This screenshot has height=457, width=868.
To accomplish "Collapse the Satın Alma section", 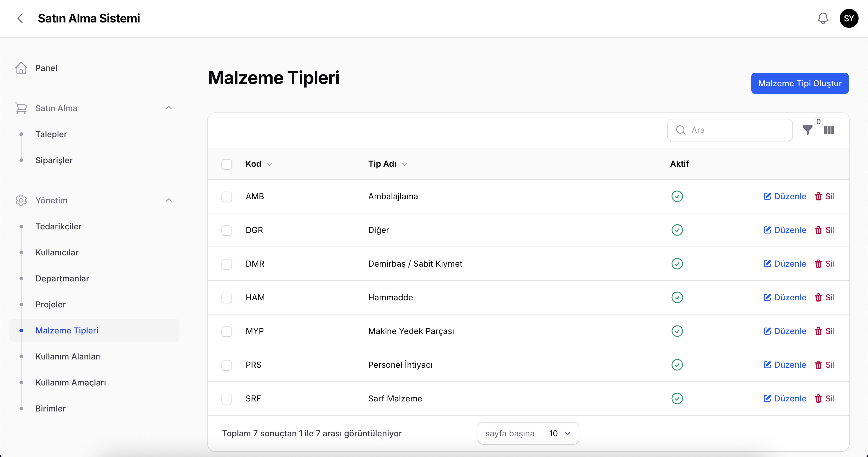I will click(x=169, y=108).
